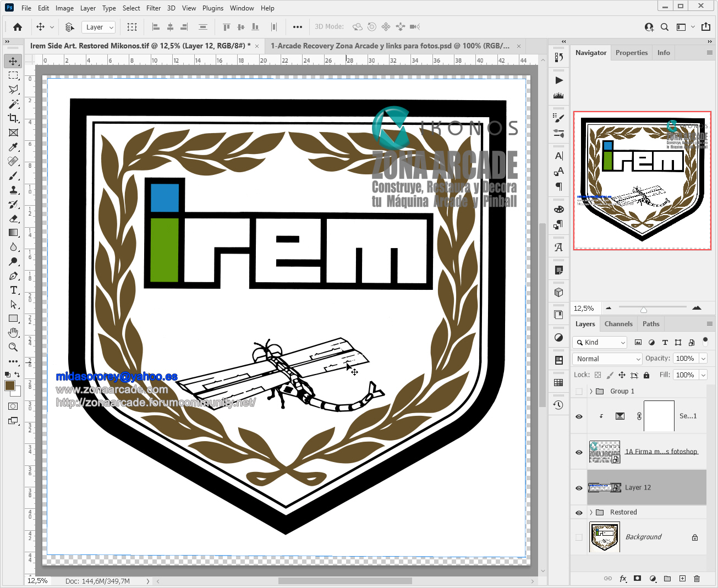Select the Move tool
The image size is (718, 588).
coord(13,61)
